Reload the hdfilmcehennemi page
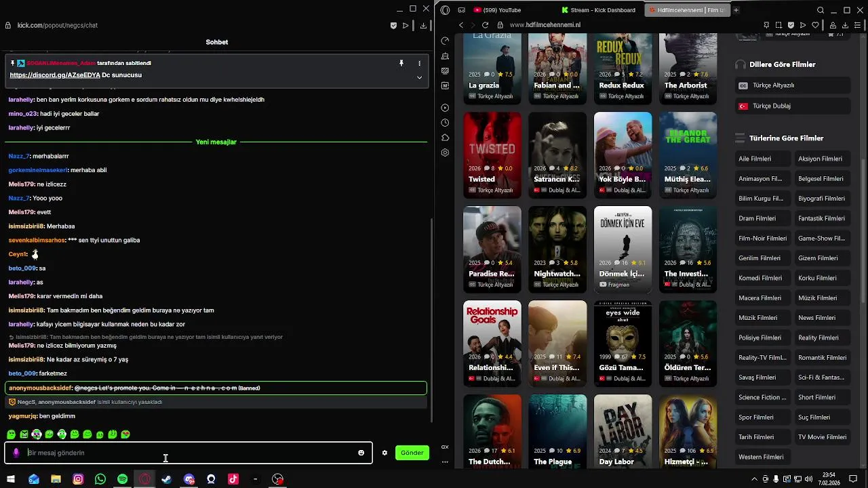Screen dimensions: 868x488 pyautogui.click(x=485, y=25)
